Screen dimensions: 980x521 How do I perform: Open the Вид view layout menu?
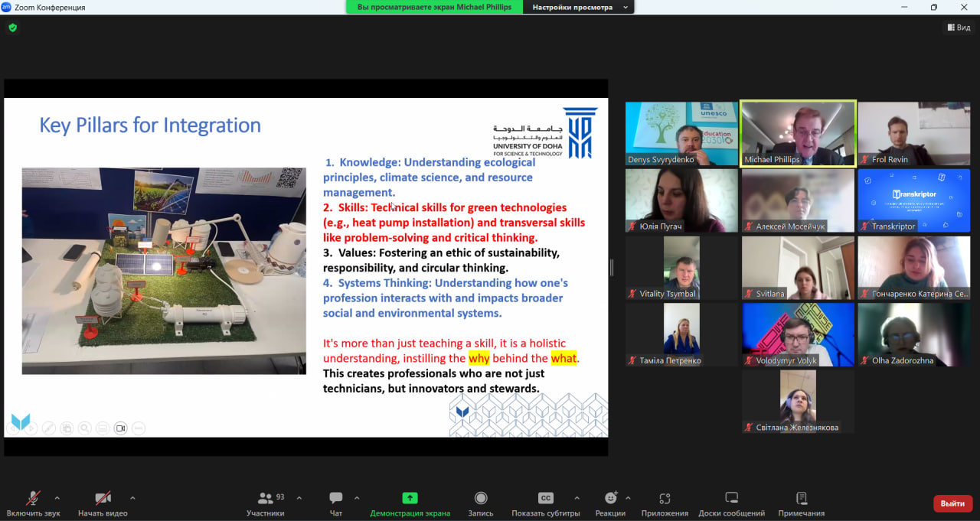(958, 28)
